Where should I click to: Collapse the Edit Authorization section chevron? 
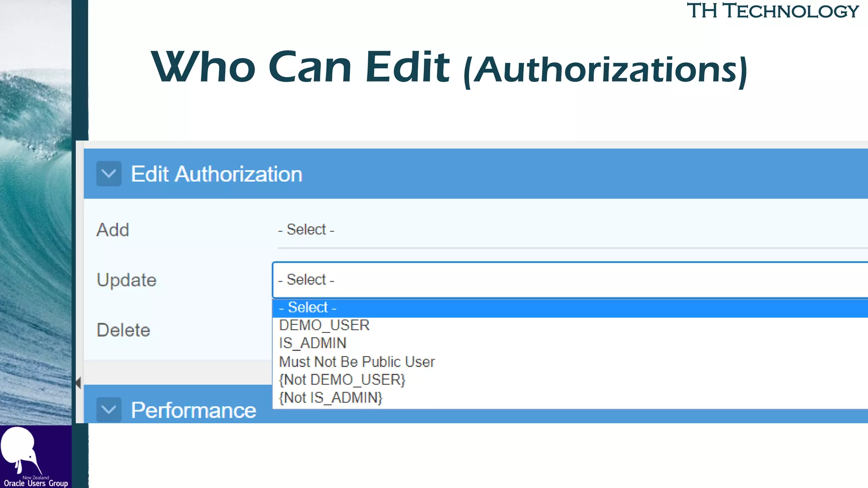[109, 174]
